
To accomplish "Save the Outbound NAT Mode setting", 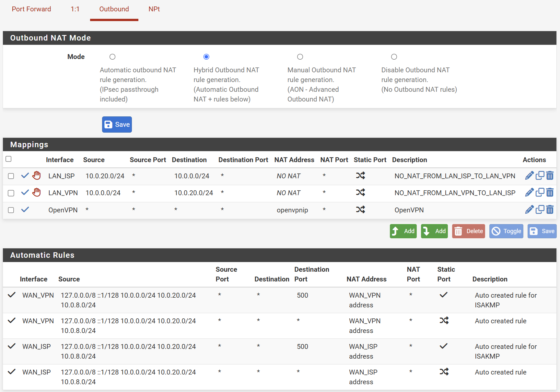I will pyautogui.click(x=117, y=125).
